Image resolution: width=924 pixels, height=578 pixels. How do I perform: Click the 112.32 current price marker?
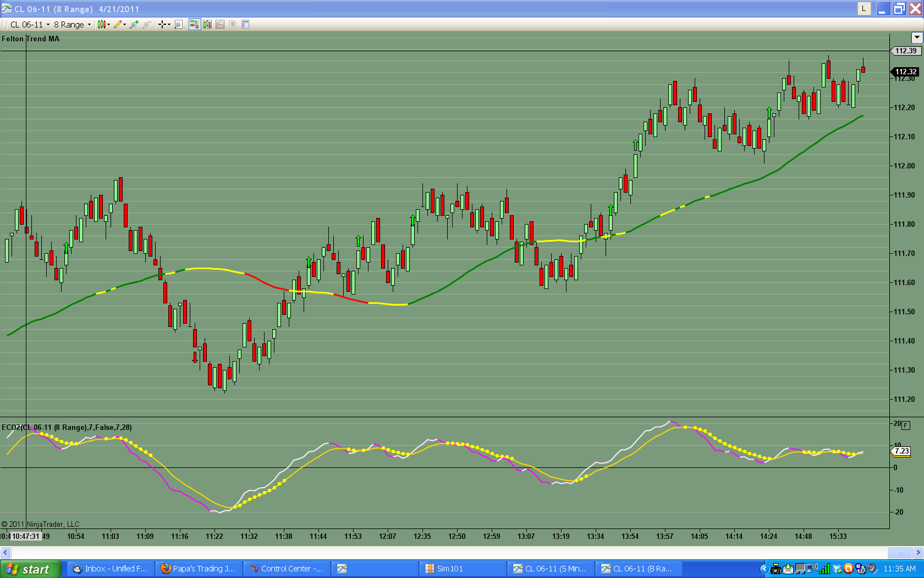(x=905, y=72)
